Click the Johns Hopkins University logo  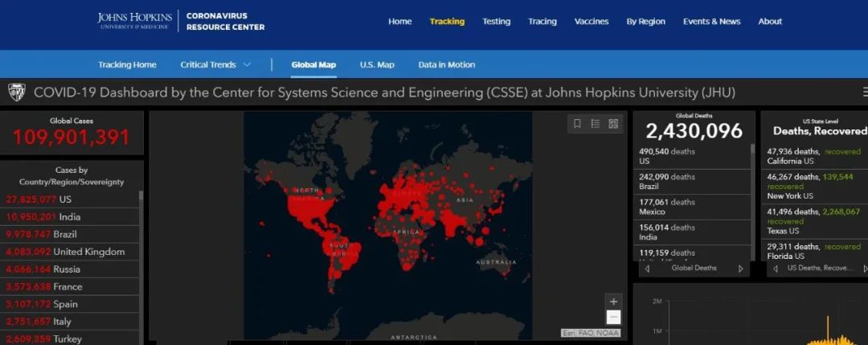tap(134, 20)
